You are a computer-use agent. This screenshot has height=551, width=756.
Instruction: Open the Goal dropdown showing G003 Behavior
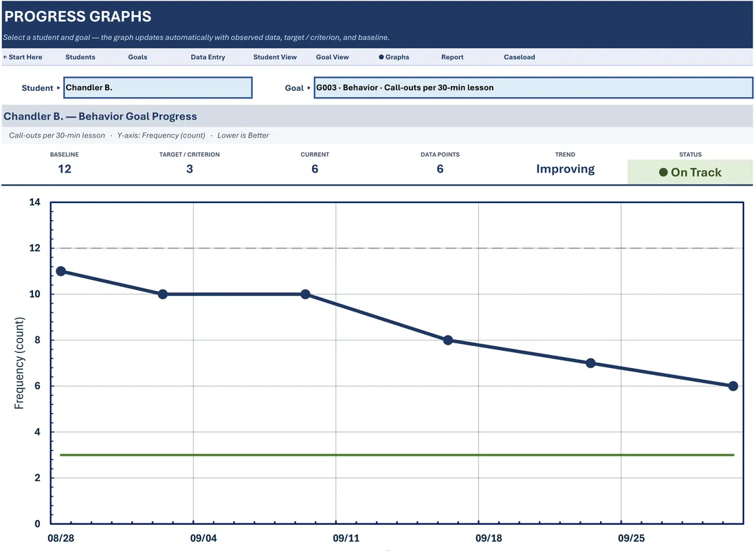coord(533,88)
